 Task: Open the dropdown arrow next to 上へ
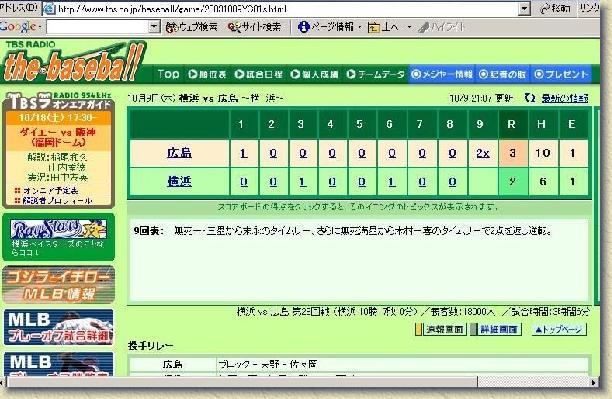tap(409, 27)
